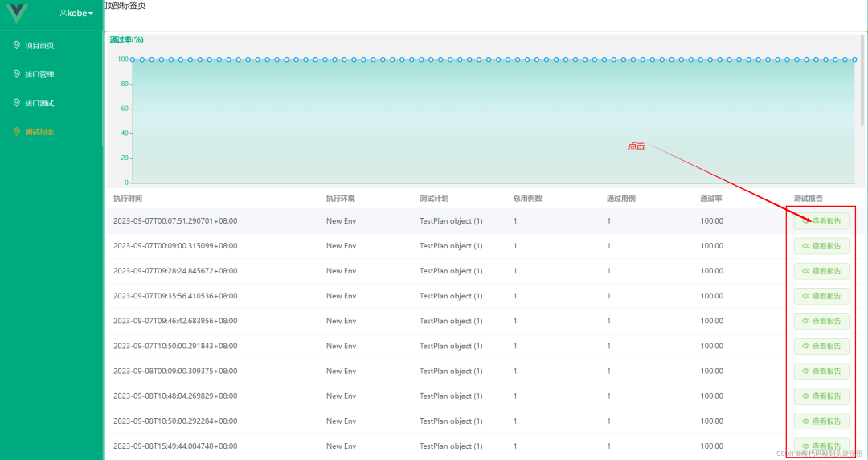
Task: Click the 80 label on the chart's y-axis
Action: pos(125,84)
